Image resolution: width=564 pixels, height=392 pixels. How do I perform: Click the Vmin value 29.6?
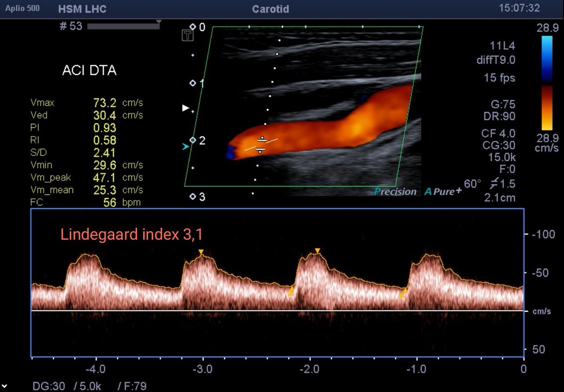click(x=104, y=165)
